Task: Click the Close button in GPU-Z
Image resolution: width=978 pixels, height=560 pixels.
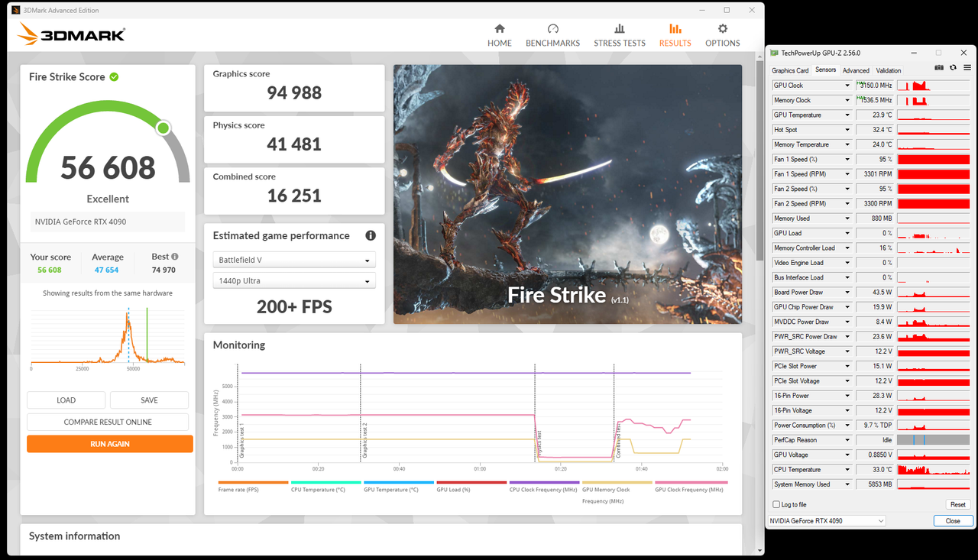Action: point(953,520)
